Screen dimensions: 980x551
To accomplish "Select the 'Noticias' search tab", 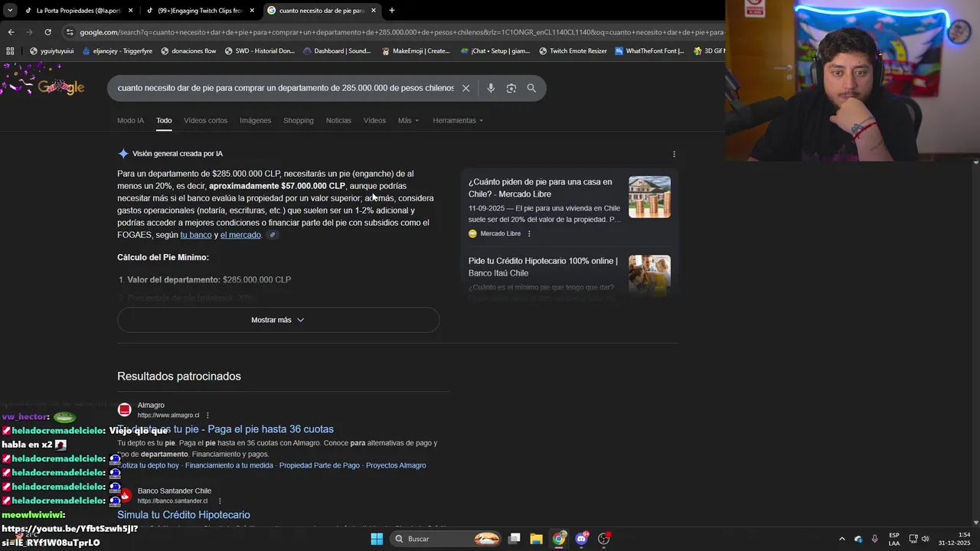I will [338, 120].
